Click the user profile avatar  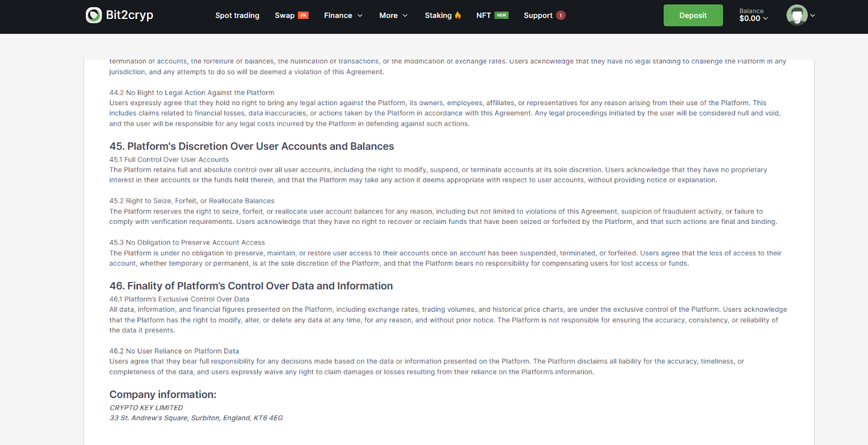(x=796, y=15)
